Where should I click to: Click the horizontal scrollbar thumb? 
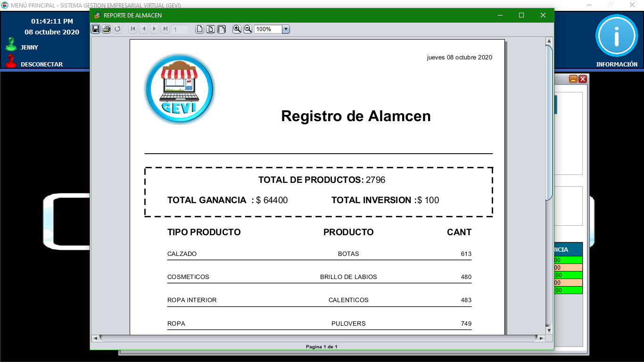tap(318, 338)
